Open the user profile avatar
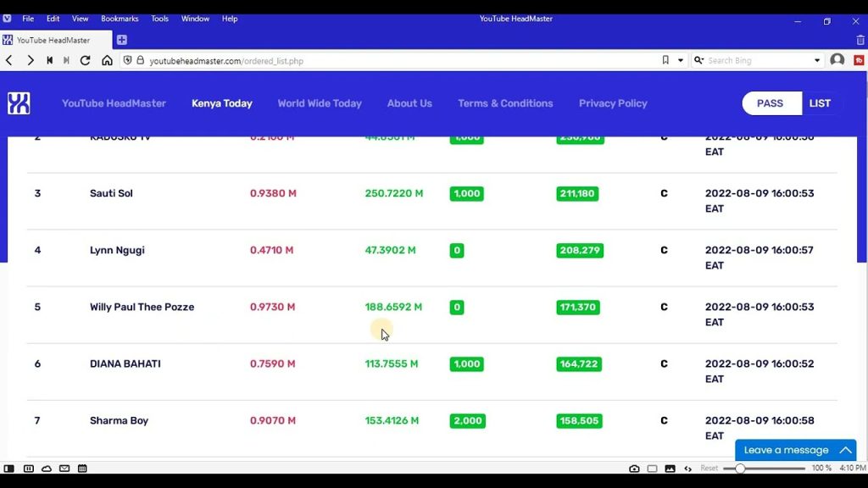This screenshot has width=868, height=488. (x=837, y=60)
